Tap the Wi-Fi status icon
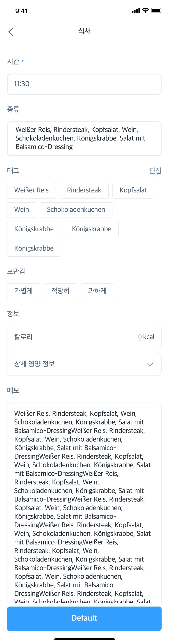The height and width of the screenshot is (644, 169). click(145, 10)
